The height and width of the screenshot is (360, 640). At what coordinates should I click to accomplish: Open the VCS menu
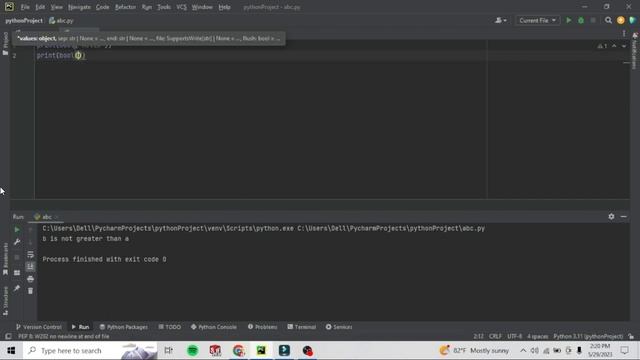[181, 7]
